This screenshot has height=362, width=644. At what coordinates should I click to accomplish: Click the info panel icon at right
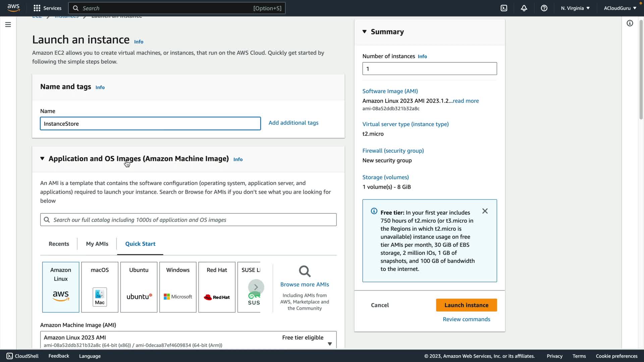630,23
